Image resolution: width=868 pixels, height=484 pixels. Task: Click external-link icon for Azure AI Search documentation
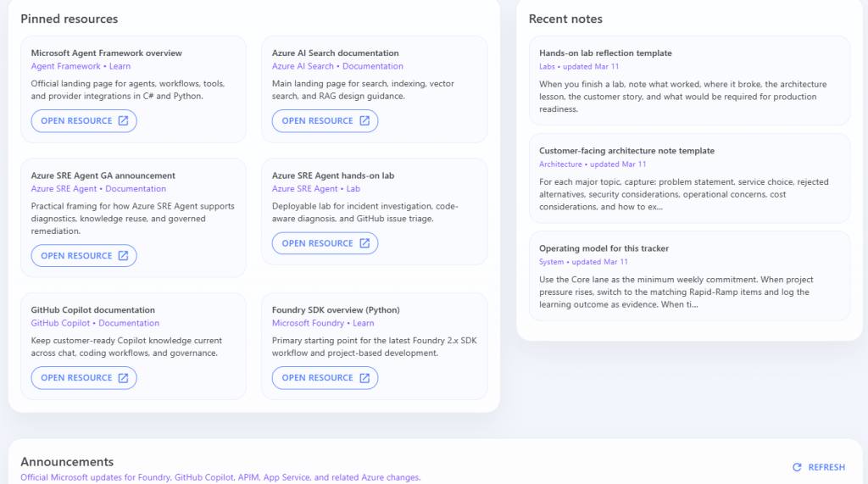(364, 121)
